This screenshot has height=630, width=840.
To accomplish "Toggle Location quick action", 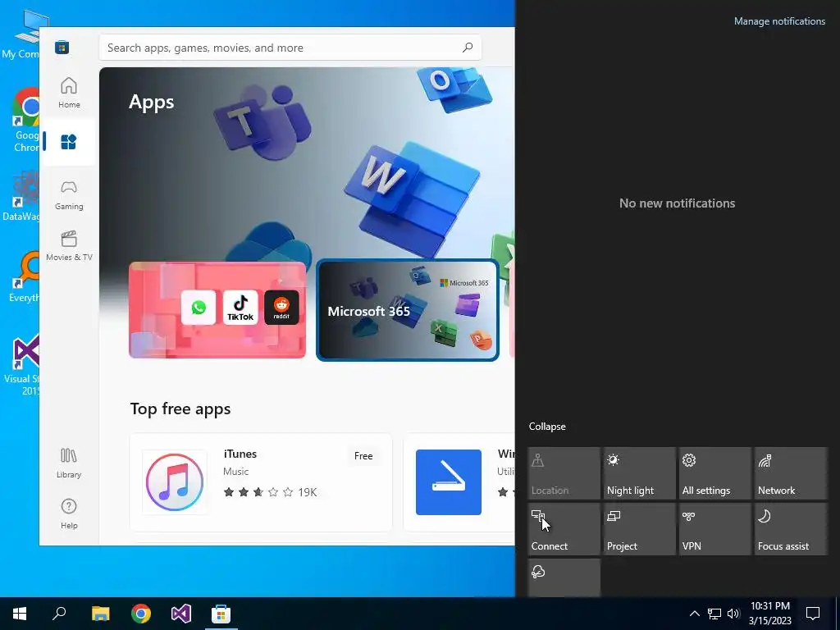I will tap(564, 473).
